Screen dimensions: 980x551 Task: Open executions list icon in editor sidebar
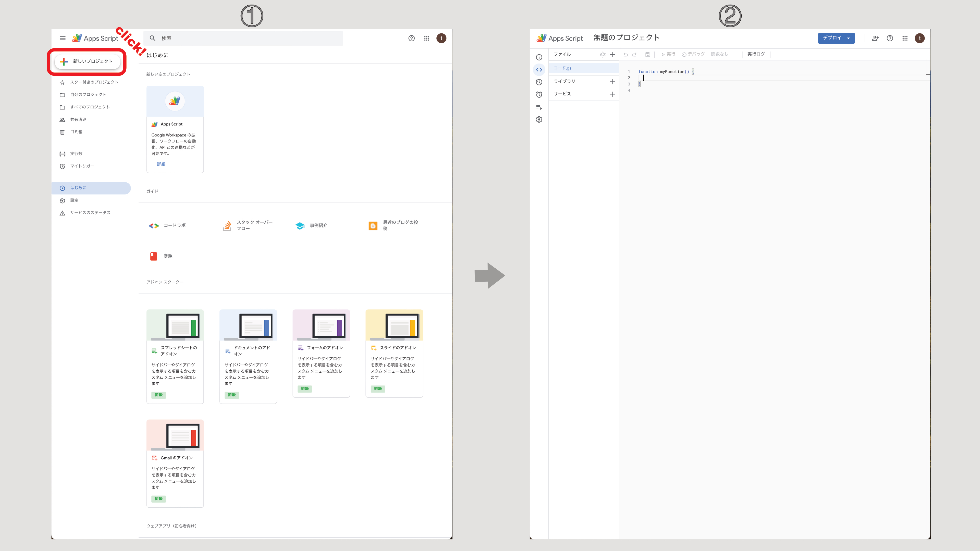point(539,107)
